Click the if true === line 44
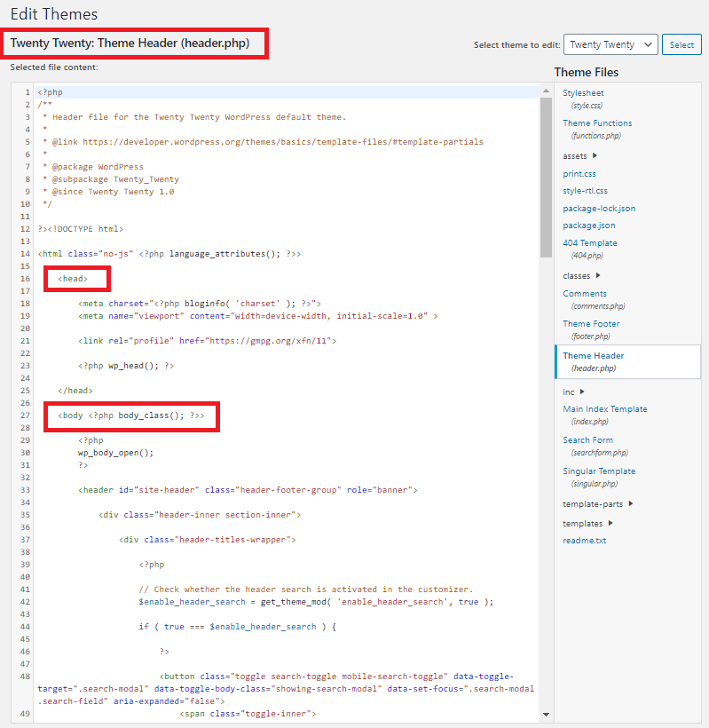Viewport: 709px width, 728px height. pos(238,626)
